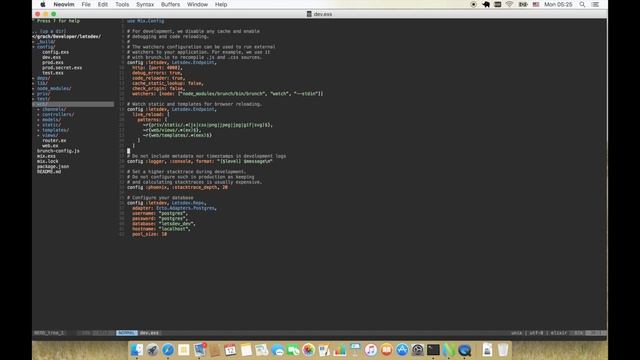Open Photos from the dock

(x=309, y=350)
